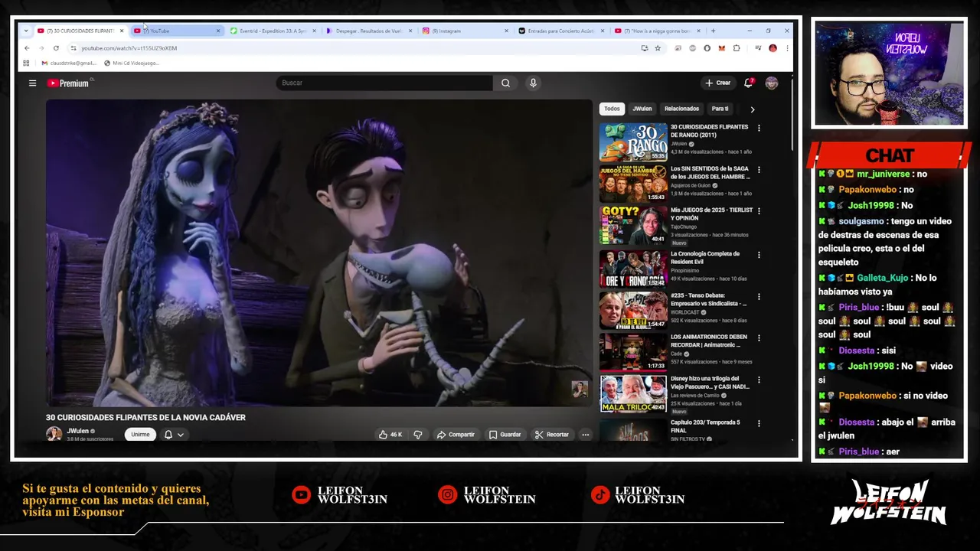980x551 pixels.
Task: Show more filter chips with right arrow
Action: pyautogui.click(x=752, y=109)
